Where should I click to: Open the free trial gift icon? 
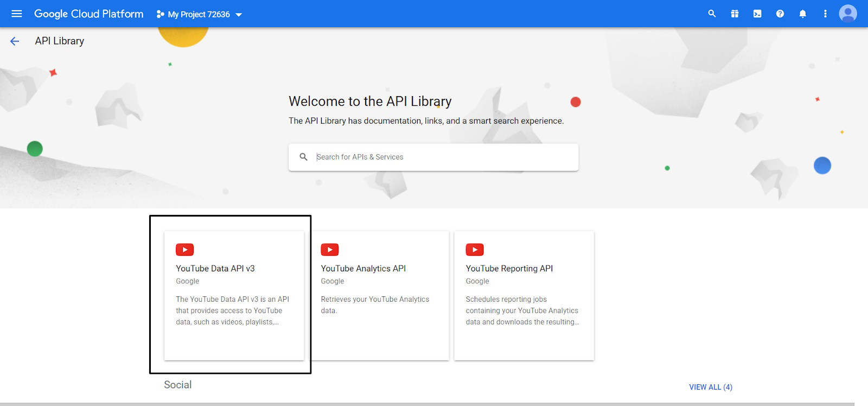[735, 14]
